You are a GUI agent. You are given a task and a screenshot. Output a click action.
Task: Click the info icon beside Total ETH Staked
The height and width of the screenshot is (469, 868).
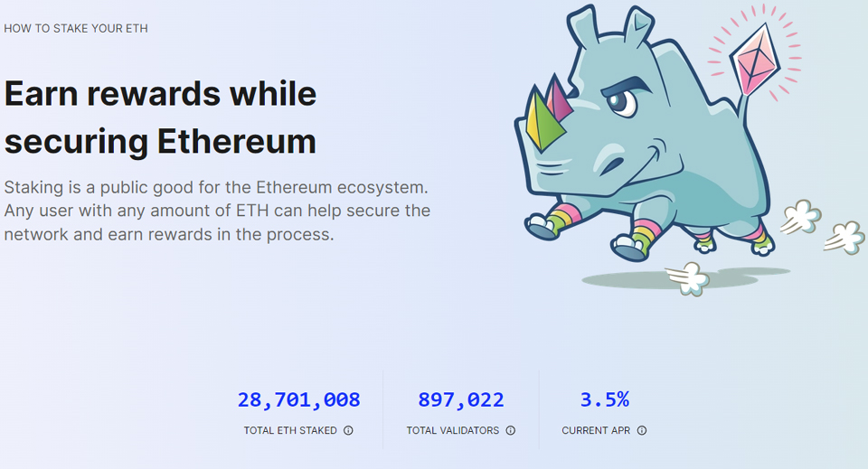pos(348,431)
